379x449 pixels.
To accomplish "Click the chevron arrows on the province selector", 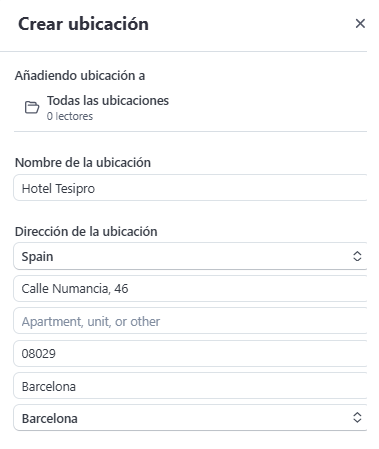I will click(357, 418).
